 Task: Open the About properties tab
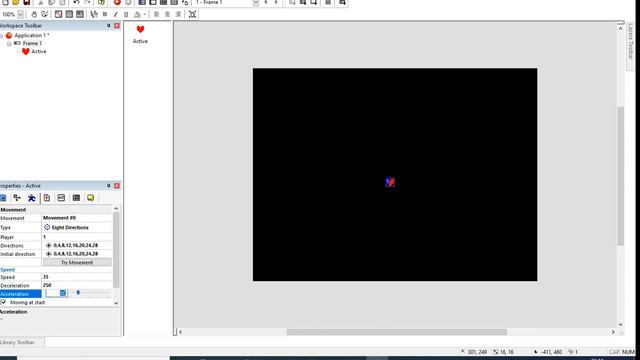[91, 198]
